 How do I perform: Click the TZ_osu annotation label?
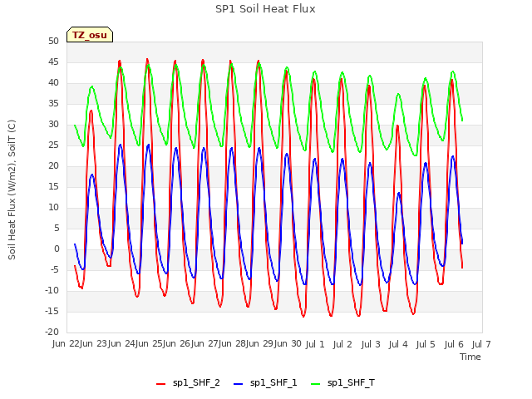(90, 35)
